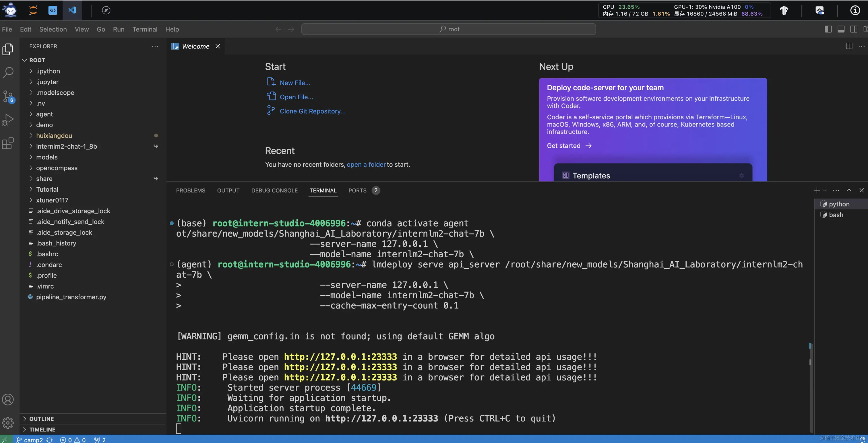
Task: Synchronize changes icon in status bar
Action: coord(50,440)
